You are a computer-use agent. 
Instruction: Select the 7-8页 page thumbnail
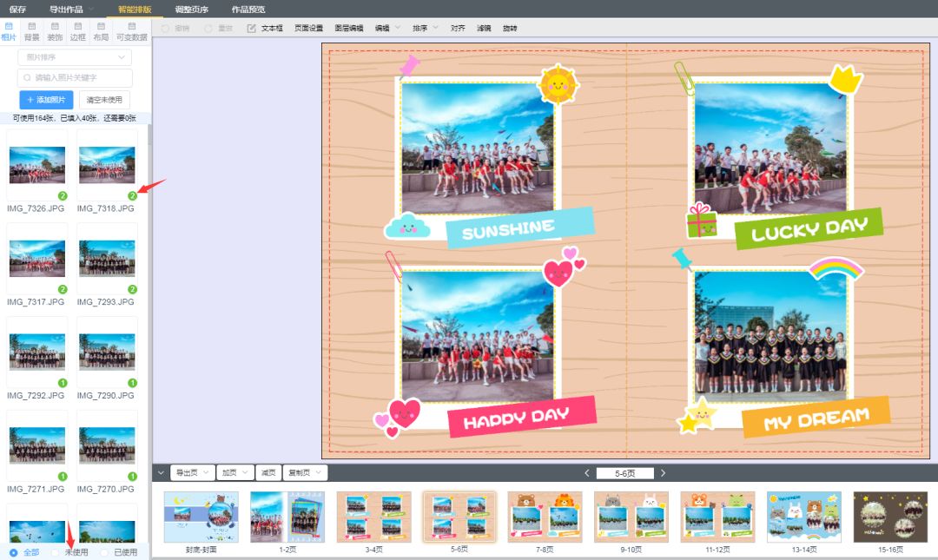point(545,517)
